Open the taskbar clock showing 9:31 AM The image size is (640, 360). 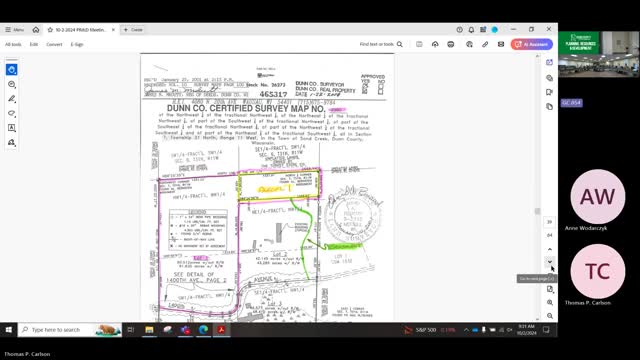(x=527, y=330)
